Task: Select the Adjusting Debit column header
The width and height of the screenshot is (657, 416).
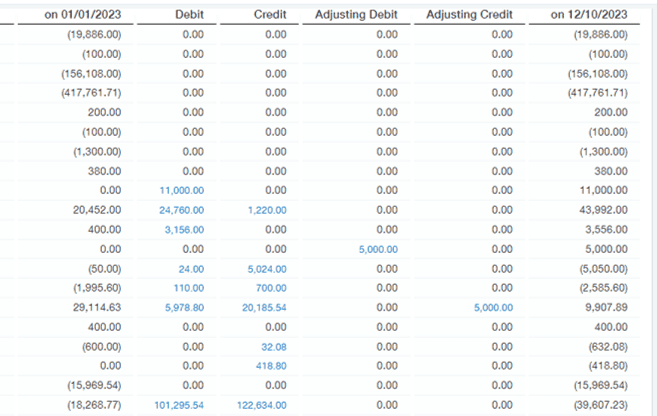Action: (356, 15)
